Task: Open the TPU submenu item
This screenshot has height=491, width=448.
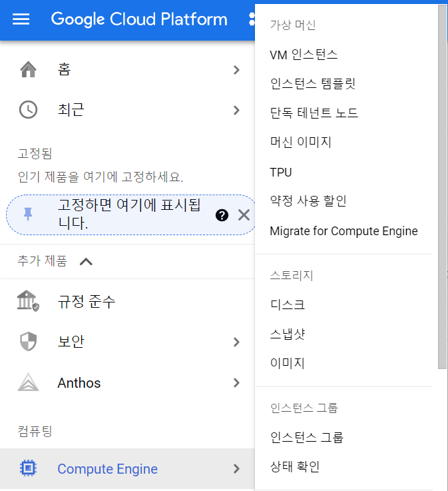Action: coord(281,173)
